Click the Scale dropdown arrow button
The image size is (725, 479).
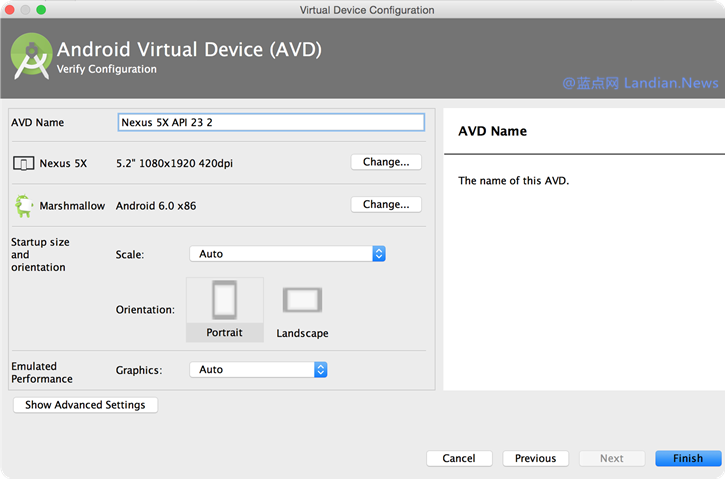[x=379, y=254]
